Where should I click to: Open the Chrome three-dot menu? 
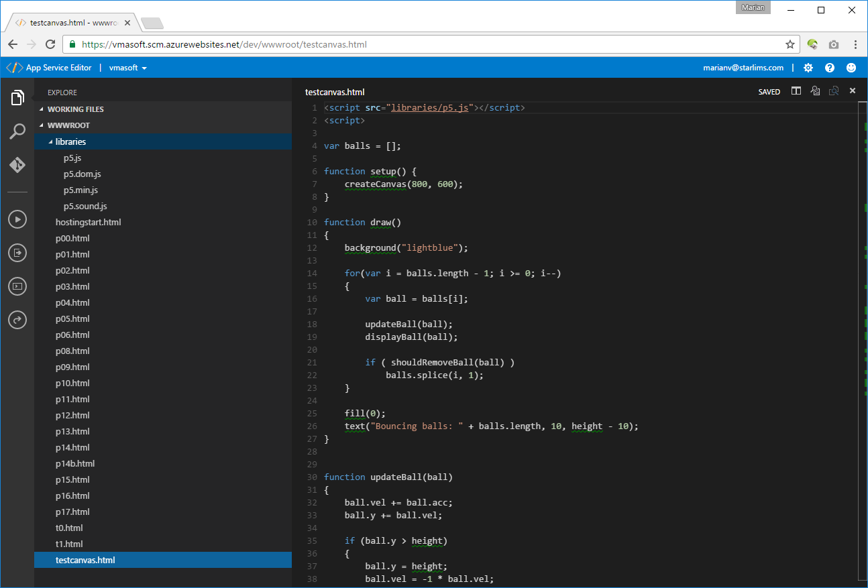856,45
